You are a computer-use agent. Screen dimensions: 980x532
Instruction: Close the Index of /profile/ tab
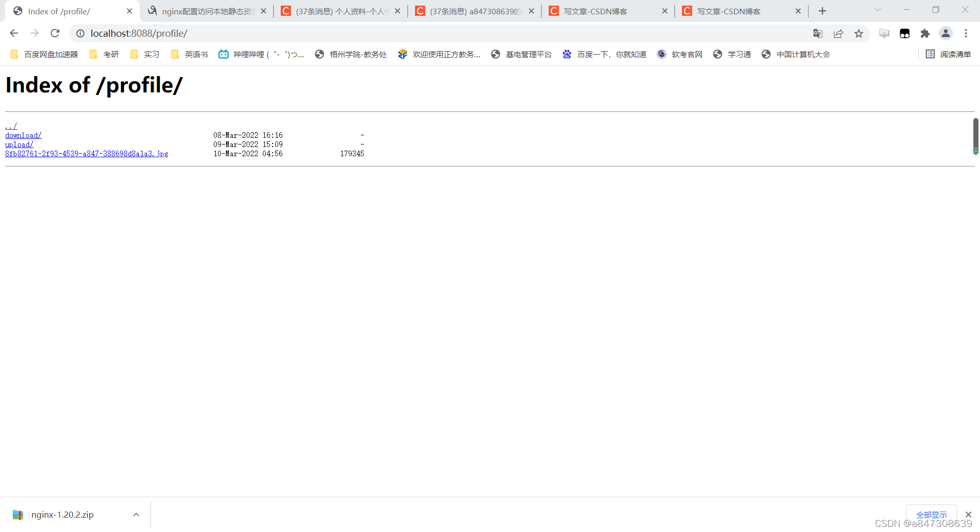coord(129,11)
